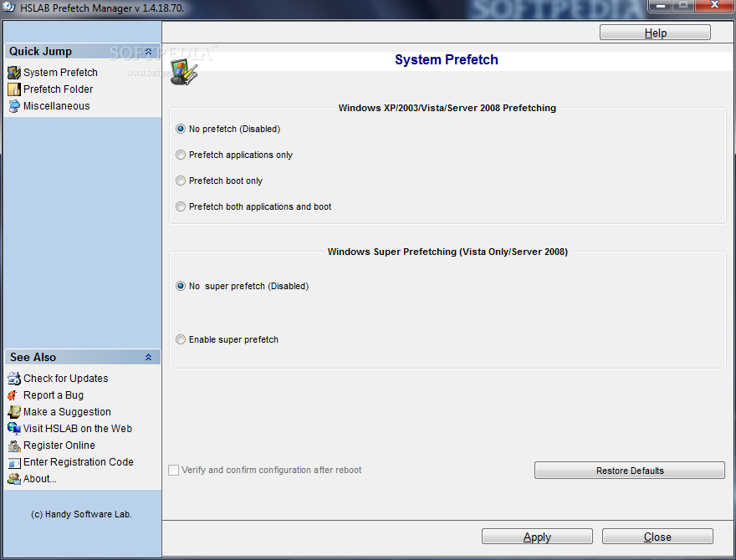Collapse the See Also panel
Screen dimensions: 736x560
148,358
